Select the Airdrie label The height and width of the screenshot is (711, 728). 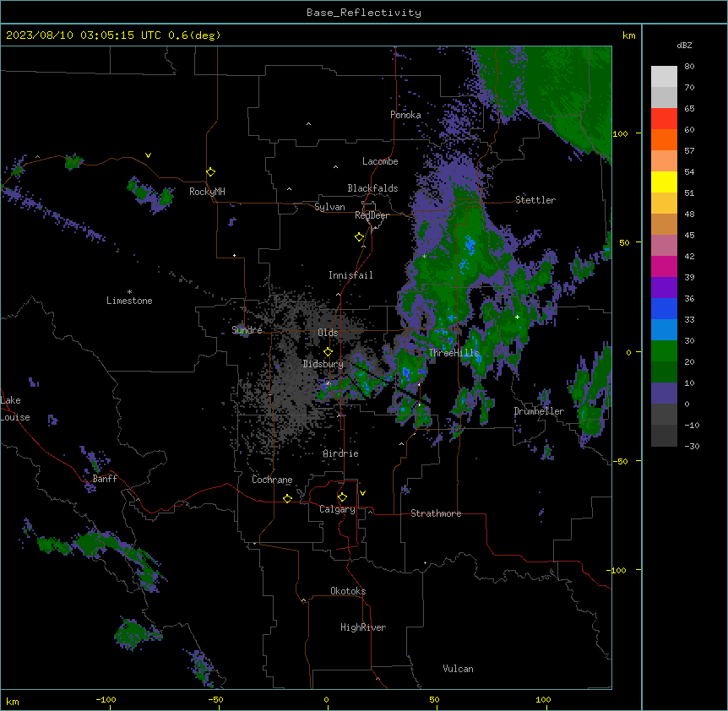[340, 453]
